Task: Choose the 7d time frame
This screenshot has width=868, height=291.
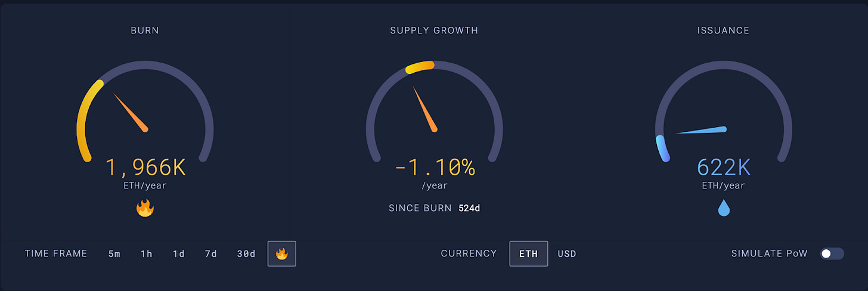Action: tap(211, 253)
